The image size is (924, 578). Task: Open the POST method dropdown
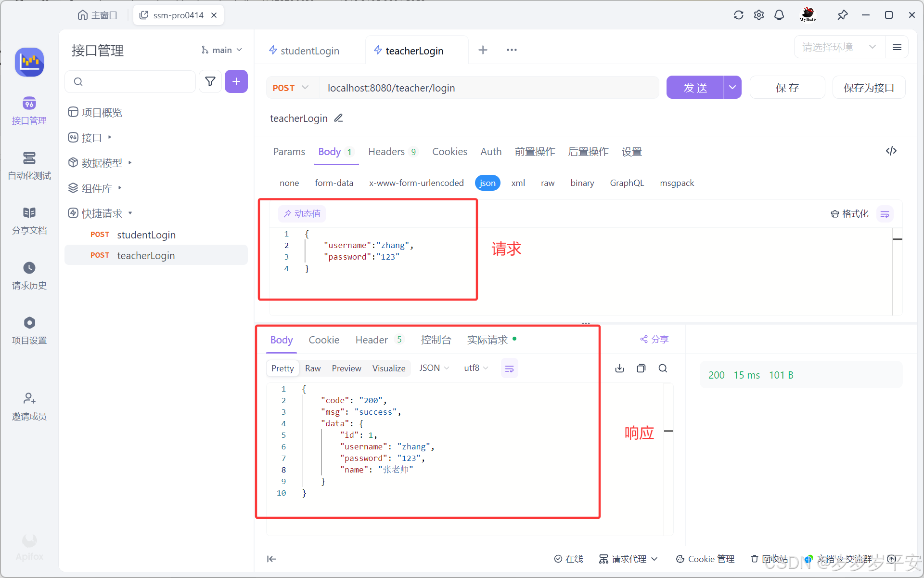tap(290, 88)
